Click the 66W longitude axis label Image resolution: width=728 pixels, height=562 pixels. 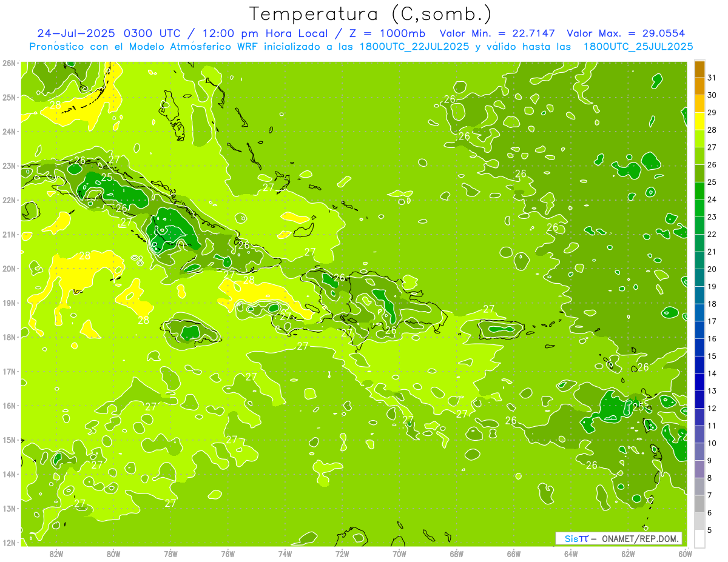coord(513,554)
